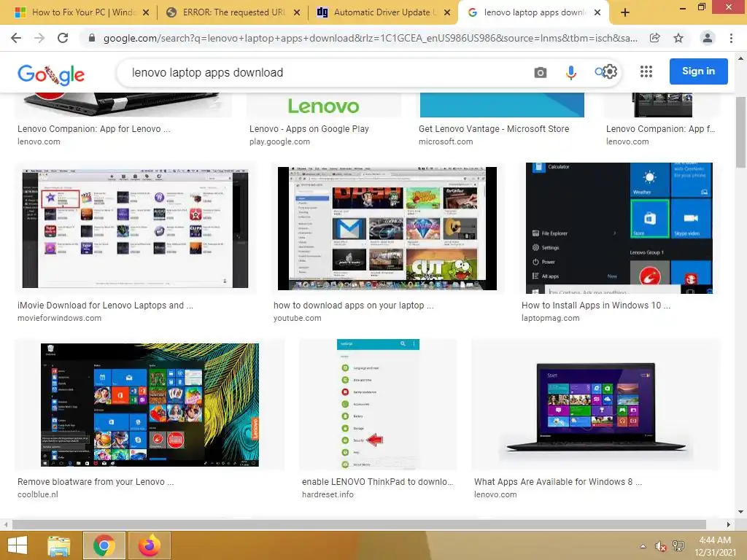Open 'Remove bloatware from your Lenovo' thumbnail
This screenshot has height=560, width=747.
click(150, 405)
